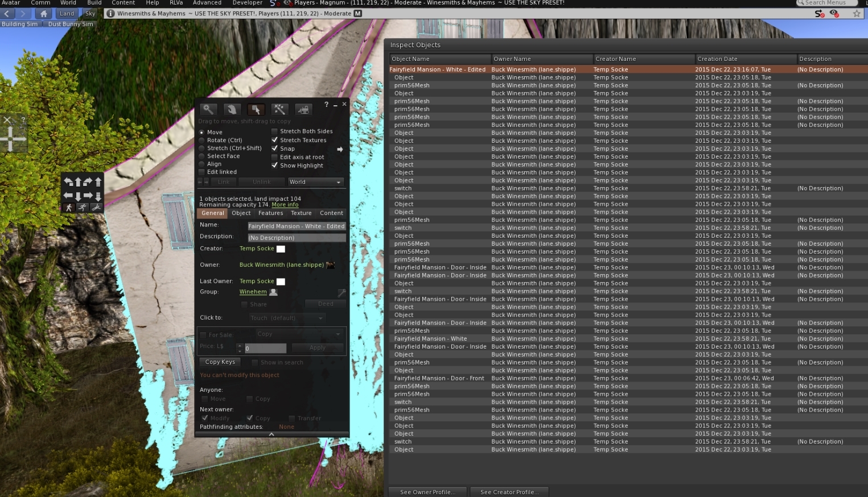Click the Copy Keys button

pos(220,362)
